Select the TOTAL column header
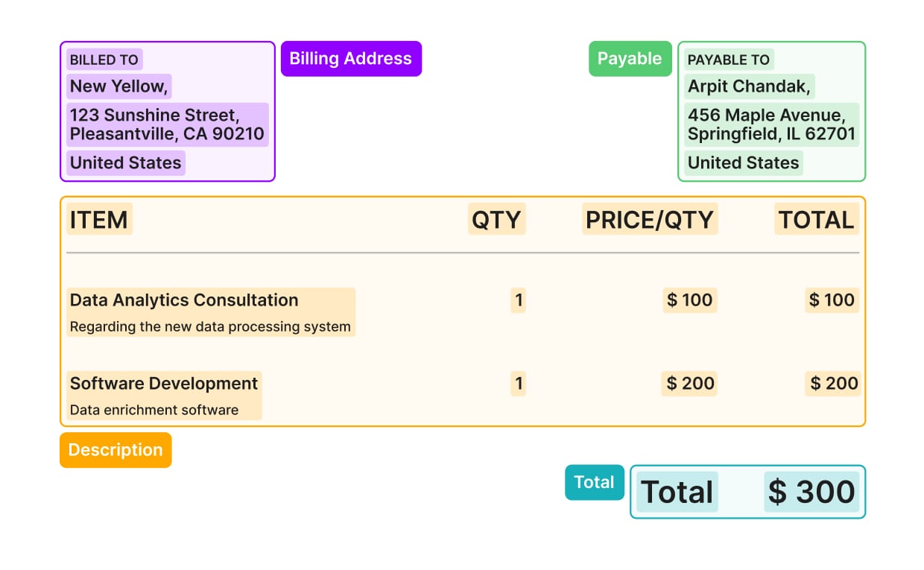 pyautogui.click(x=816, y=219)
